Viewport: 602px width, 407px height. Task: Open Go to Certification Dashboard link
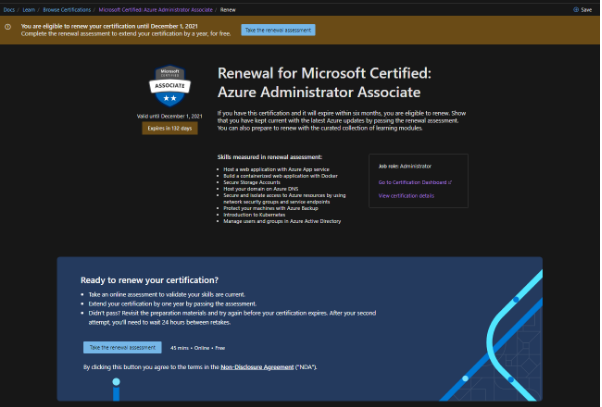(415, 182)
